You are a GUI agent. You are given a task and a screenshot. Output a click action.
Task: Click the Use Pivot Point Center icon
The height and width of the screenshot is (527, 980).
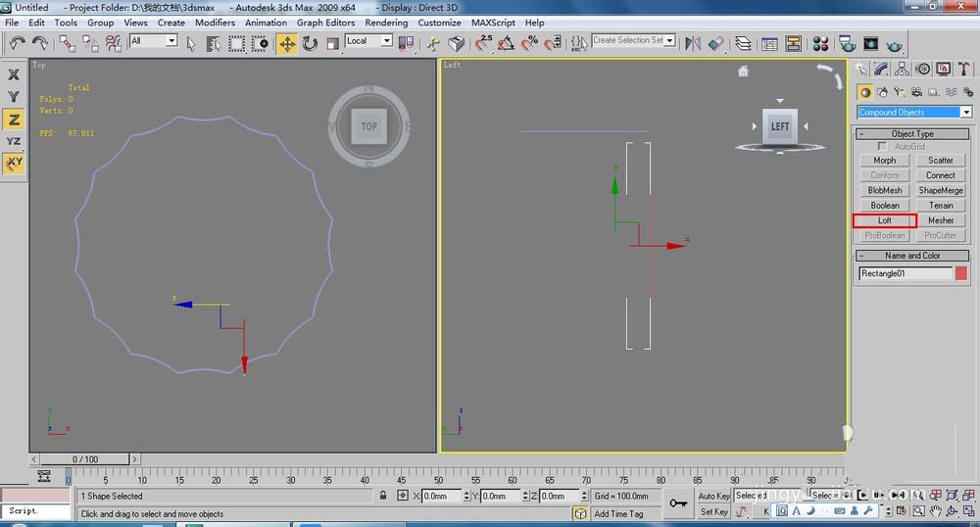pos(407,43)
